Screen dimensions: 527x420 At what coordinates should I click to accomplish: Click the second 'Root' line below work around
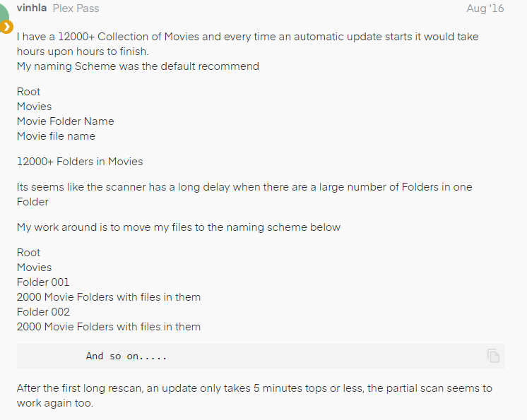[29, 253]
